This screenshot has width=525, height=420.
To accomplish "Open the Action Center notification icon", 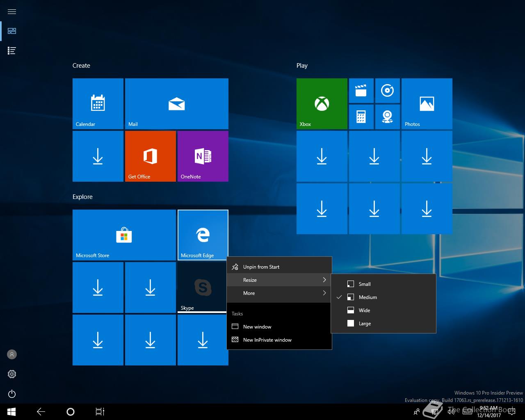I will 511,412.
